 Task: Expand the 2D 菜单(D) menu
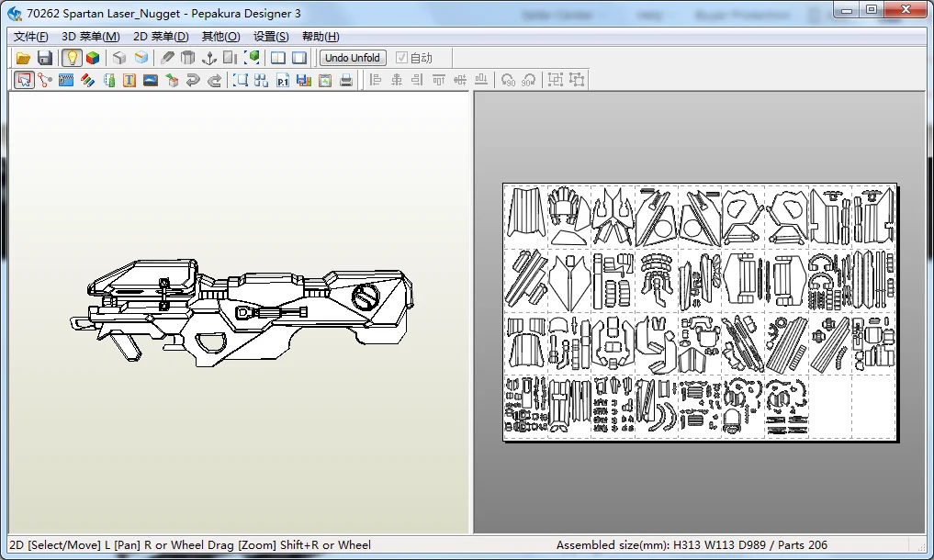click(161, 37)
